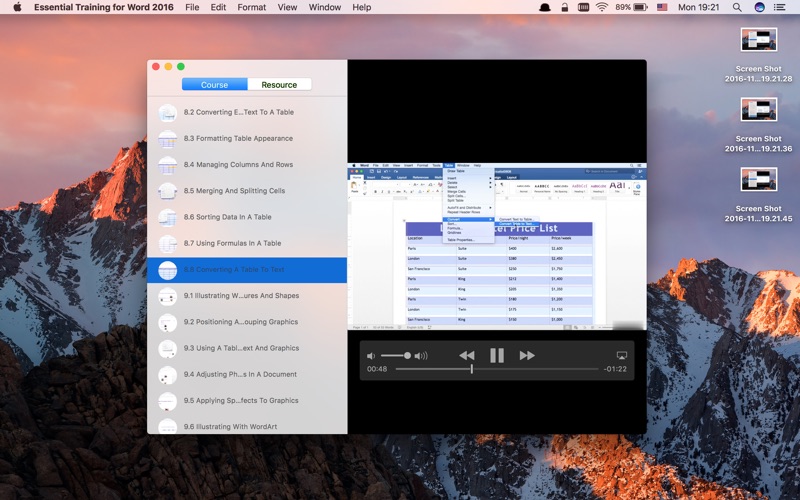Select desktop file Screen Shot 2016-11...19.21.28
The height and width of the screenshot is (500, 800).
759,55
